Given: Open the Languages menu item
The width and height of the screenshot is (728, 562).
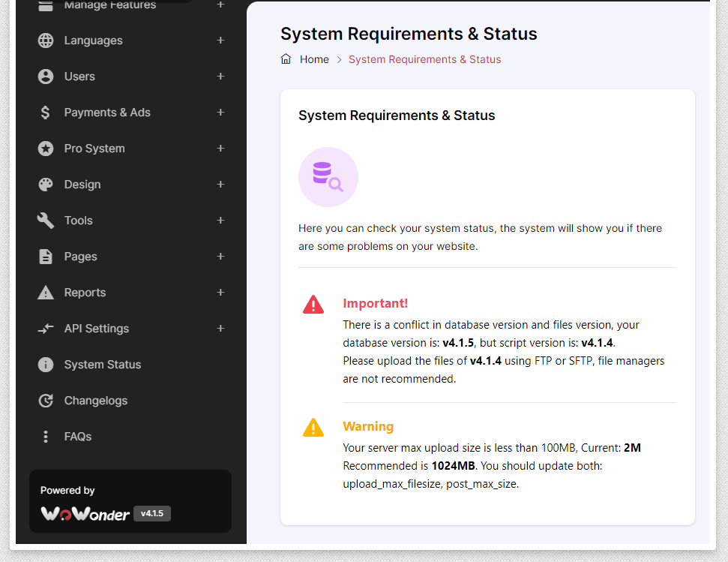Looking at the screenshot, I should click(x=93, y=41).
